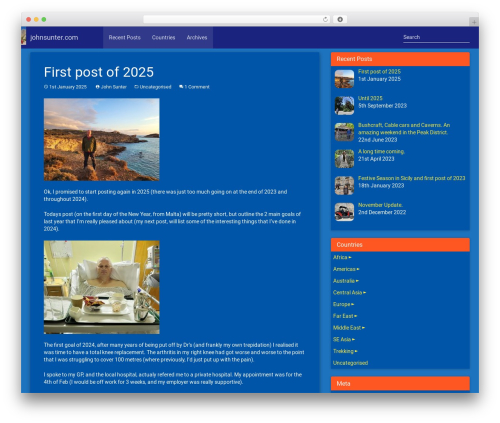Click thumbnail for First post of 2025
This screenshot has width=500, height=423.
point(344,79)
